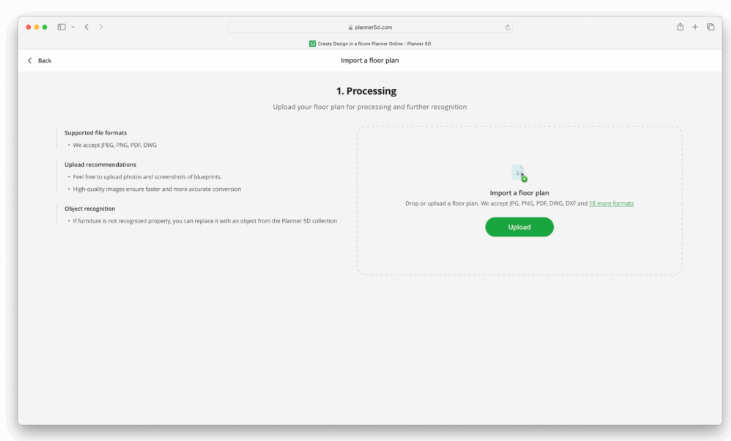Open the 18 more formats link
Image resolution: width=731 pixels, height=441 pixels.
point(611,203)
